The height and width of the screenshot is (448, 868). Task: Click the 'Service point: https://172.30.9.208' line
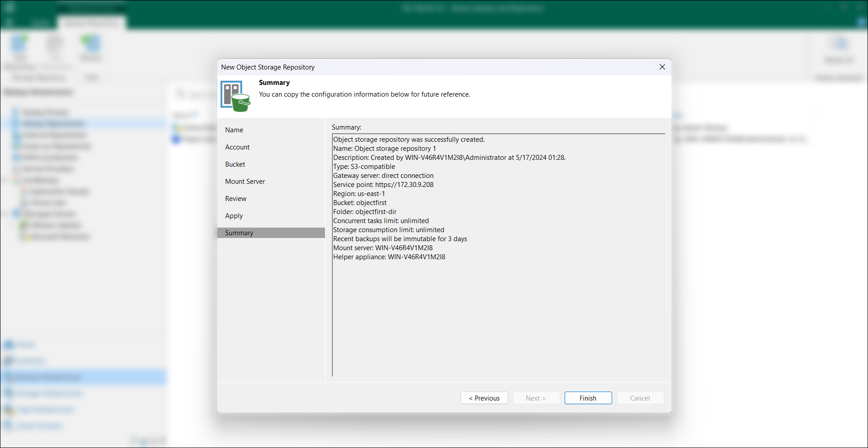383,185
